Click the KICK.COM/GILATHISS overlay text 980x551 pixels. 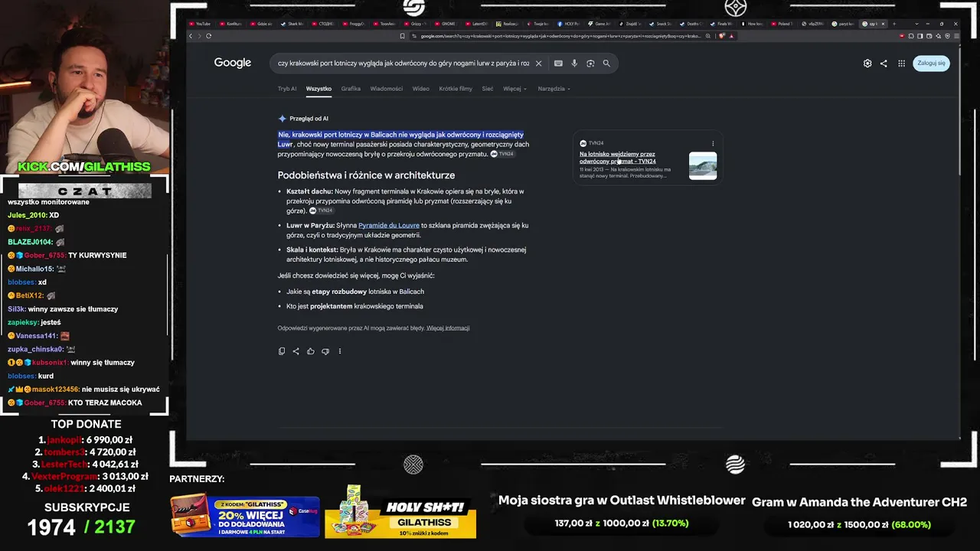[x=84, y=167]
